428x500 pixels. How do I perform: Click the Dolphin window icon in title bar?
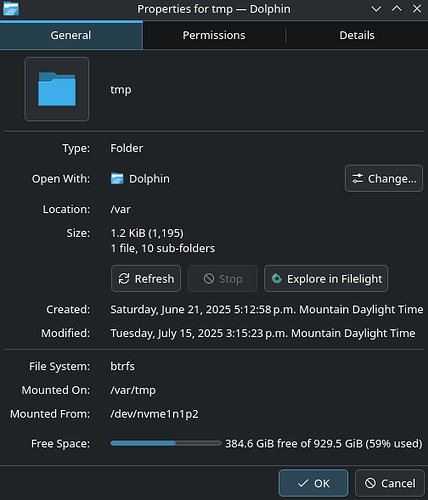(x=11, y=9)
